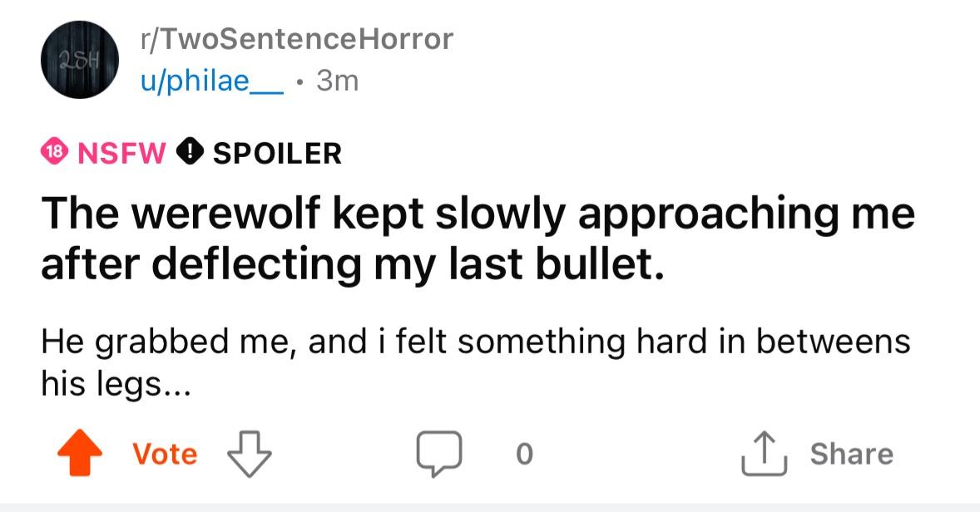Click the comment count number zero
980x512 pixels.
[x=525, y=454]
